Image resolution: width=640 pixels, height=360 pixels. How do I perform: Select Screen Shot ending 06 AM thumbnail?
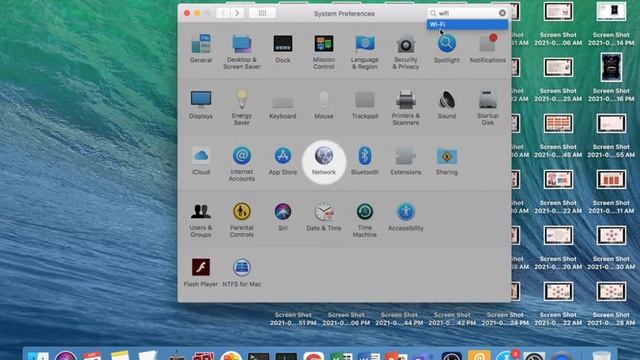click(558, 12)
